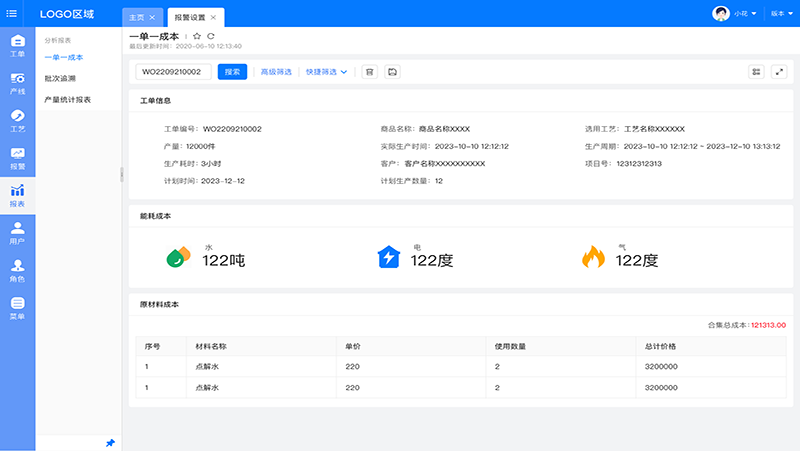Click the LOGO区域 logo

pyautogui.click(x=67, y=14)
